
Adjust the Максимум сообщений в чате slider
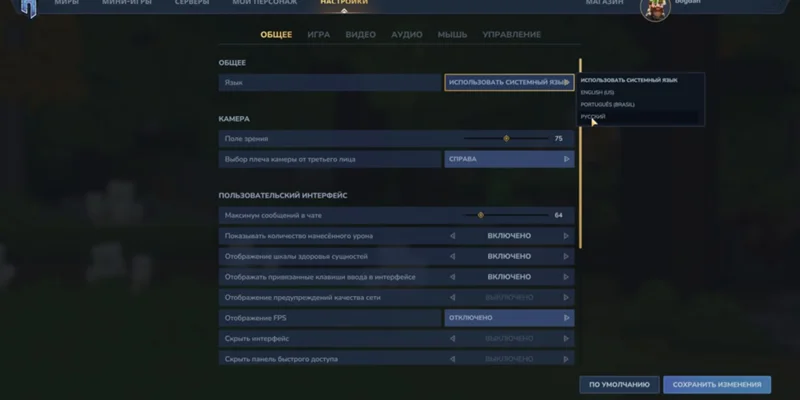[506, 215]
